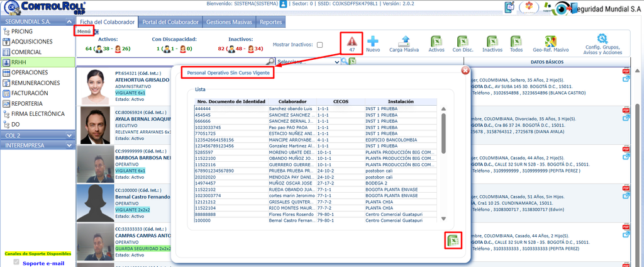Image resolution: width=644 pixels, height=267 pixels.
Task: Click the popup list vertical scrollbar
Action: tap(443, 164)
